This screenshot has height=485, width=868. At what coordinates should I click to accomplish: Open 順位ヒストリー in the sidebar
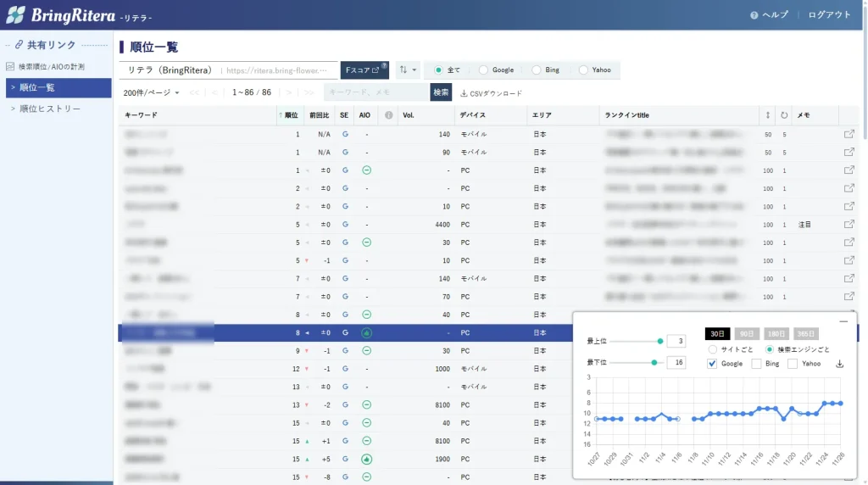50,109
